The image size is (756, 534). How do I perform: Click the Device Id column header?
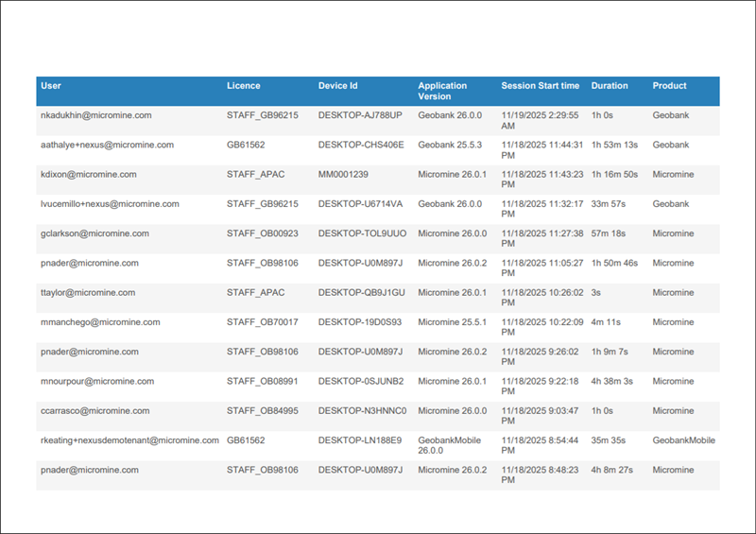coord(337,86)
